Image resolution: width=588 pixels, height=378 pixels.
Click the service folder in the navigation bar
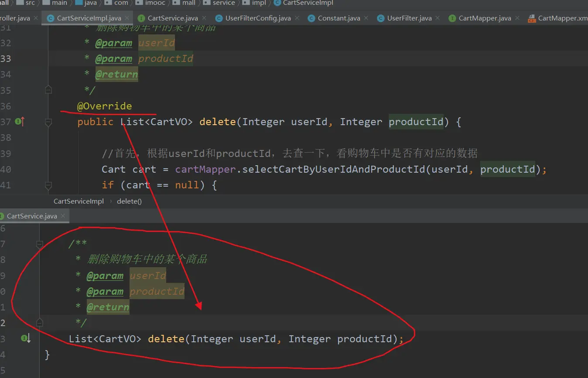[x=224, y=3]
